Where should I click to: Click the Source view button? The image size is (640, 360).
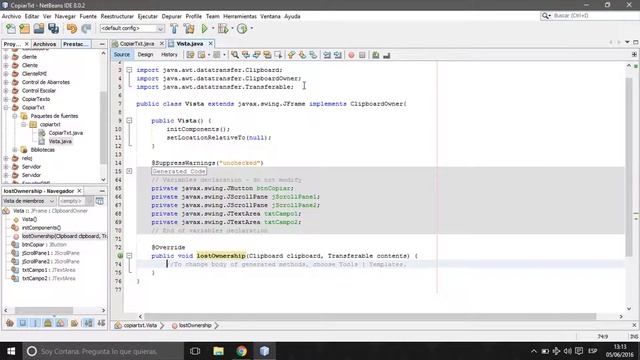point(122,55)
